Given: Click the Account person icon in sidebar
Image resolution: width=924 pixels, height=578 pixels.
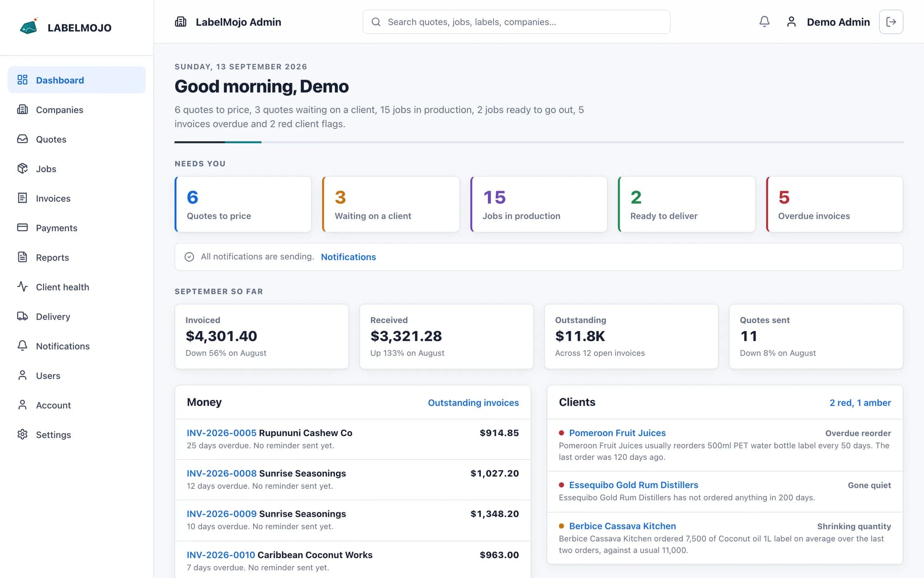Looking at the screenshot, I should [22, 405].
